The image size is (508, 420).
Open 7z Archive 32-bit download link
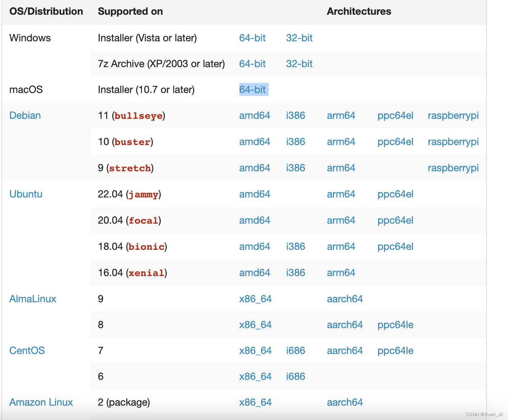pos(299,64)
